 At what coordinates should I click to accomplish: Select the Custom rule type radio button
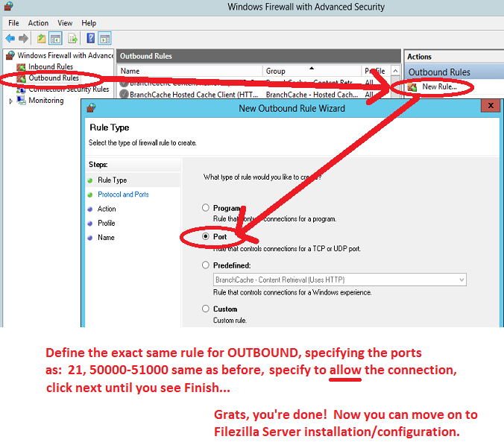click(x=206, y=309)
